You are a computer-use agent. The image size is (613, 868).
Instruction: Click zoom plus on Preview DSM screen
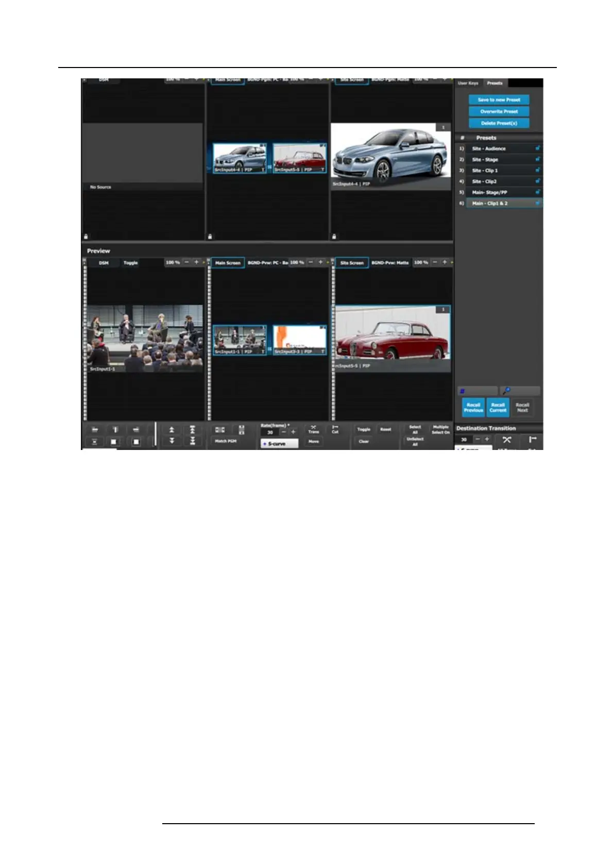tap(196, 262)
